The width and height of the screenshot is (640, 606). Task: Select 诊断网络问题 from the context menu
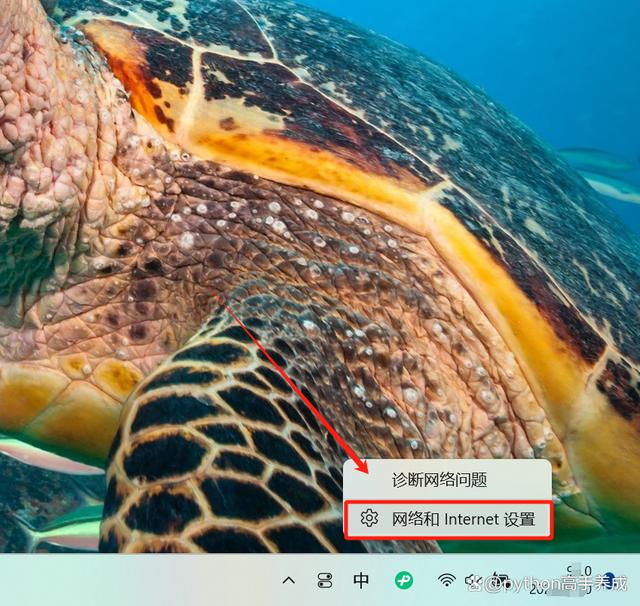[x=439, y=480]
